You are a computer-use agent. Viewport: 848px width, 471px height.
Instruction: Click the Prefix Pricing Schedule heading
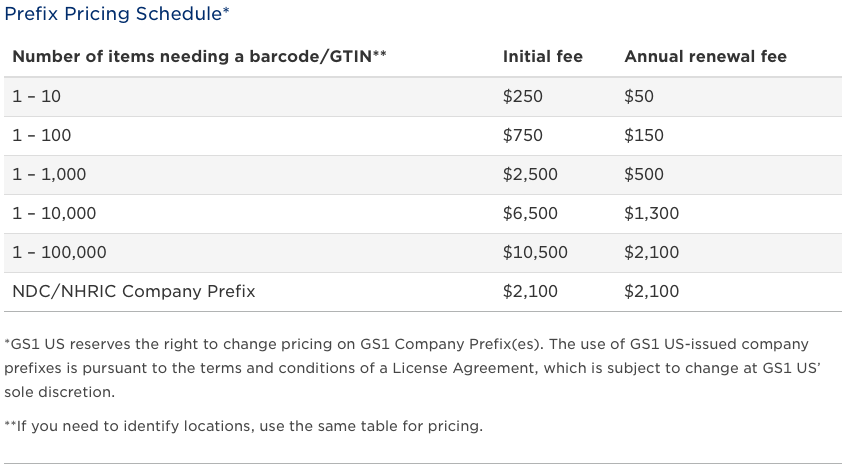click(x=117, y=14)
